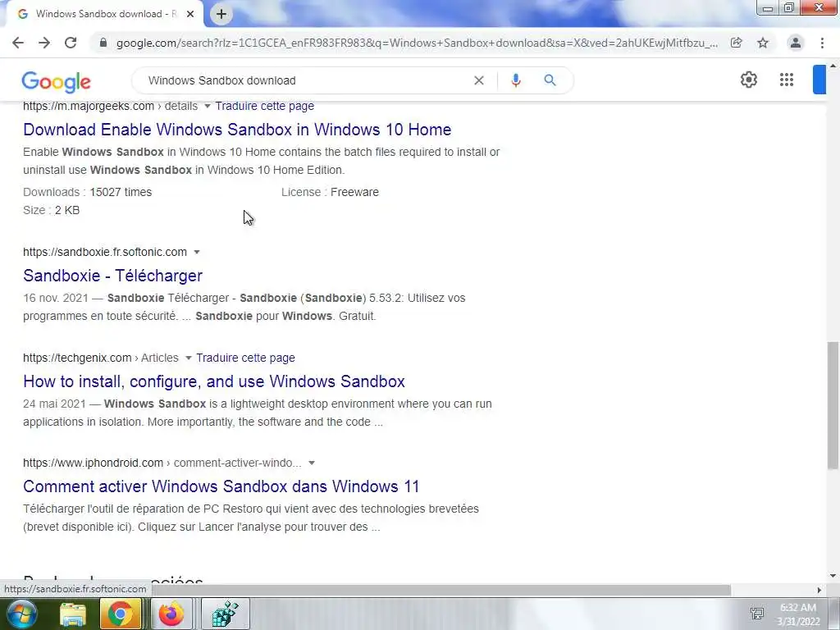
Task: Clear the search box with X icon
Action: pyautogui.click(x=479, y=80)
